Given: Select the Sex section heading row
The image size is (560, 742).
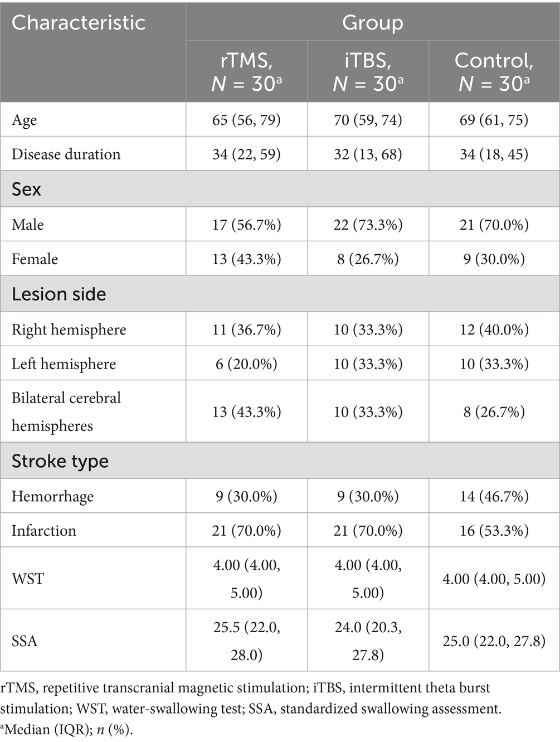Looking at the screenshot, I should click(x=27, y=189).
